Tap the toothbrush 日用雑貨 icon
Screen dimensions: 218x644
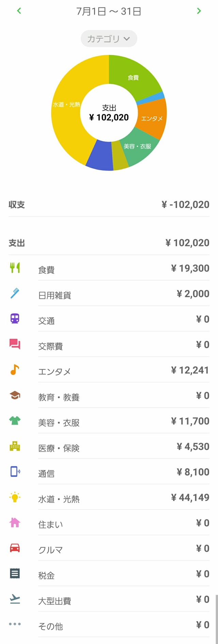pyautogui.click(x=15, y=293)
